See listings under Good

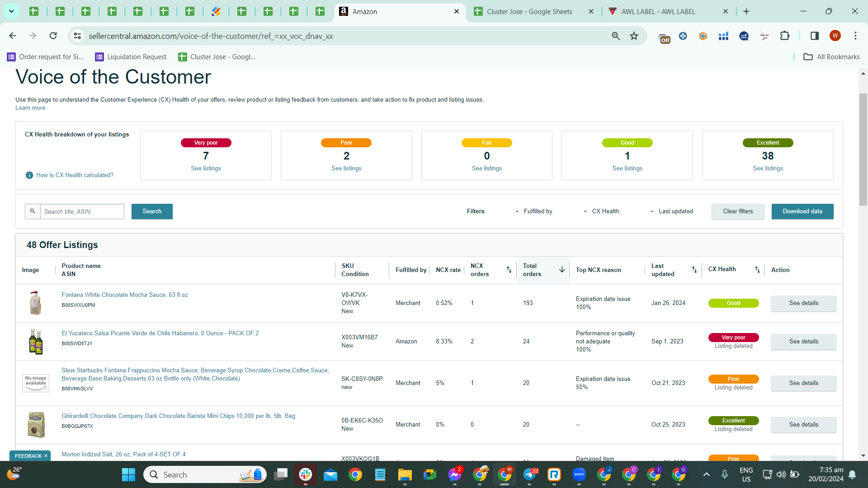pyautogui.click(x=627, y=169)
